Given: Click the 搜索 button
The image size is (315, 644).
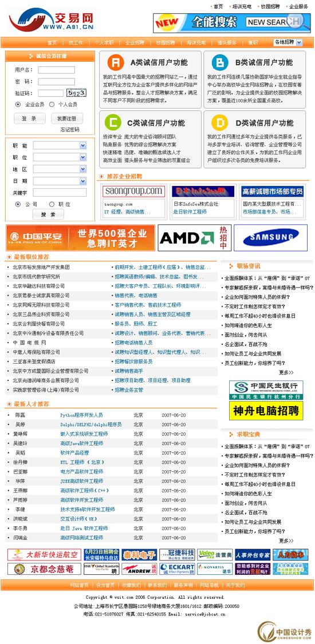Looking at the screenshot, I should 48,214.
